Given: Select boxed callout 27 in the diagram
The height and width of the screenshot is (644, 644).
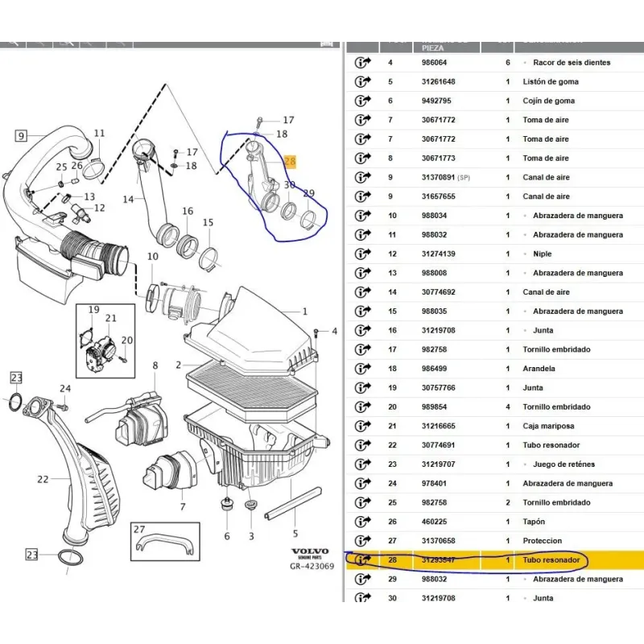Looking at the screenshot, I should (x=139, y=530).
